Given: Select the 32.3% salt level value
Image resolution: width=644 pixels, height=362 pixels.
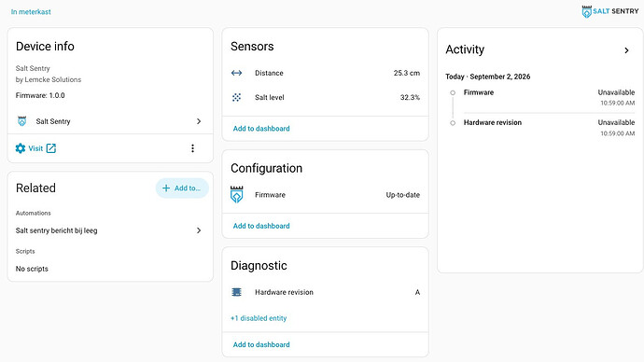Looking at the screenshot, I should (410, 97).
